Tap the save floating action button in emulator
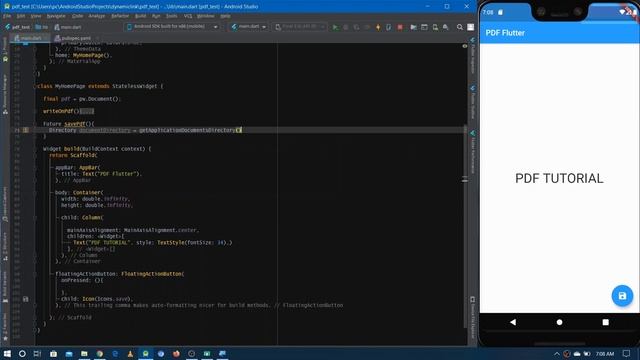The image size is (640, 360). (622, 296)
